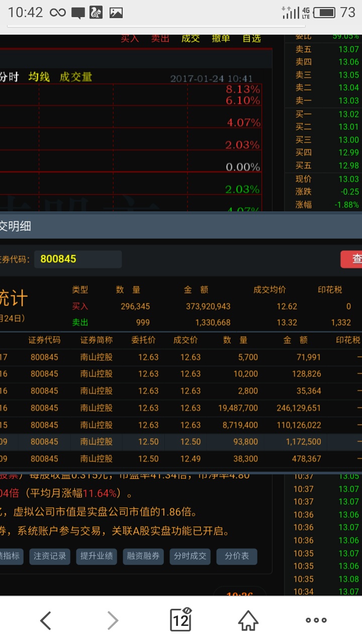Click the stock code field showing 800845
362x644 pixels.
[78, 259]
